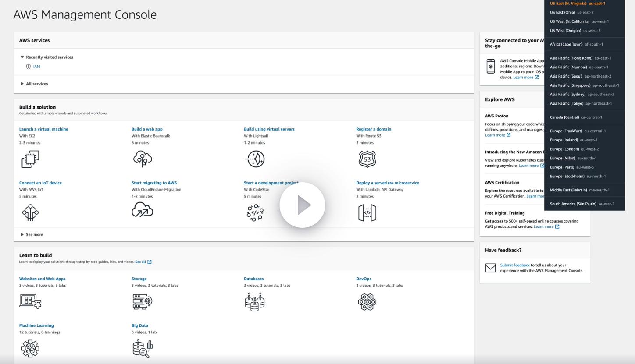Screen dimensions: 635x364
Task: Expand the All services list
Action: pos(22,84)
